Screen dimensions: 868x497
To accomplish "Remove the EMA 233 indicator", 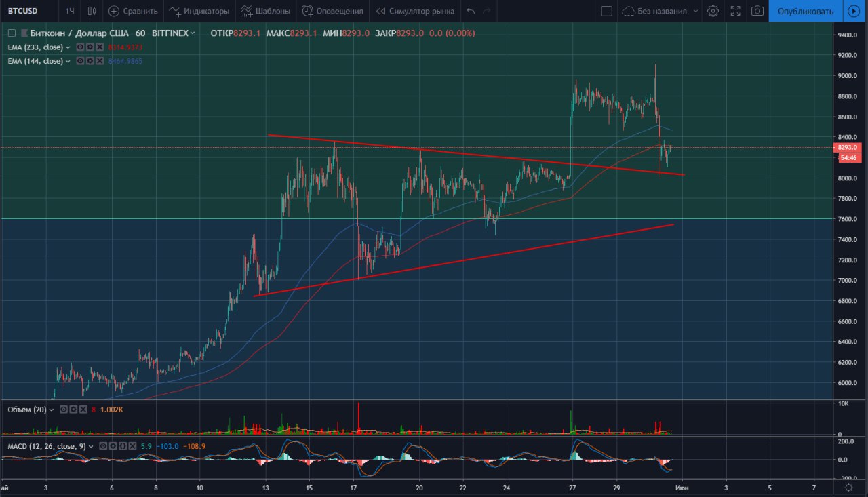I will pyautogui.click(x=99, y=47).
